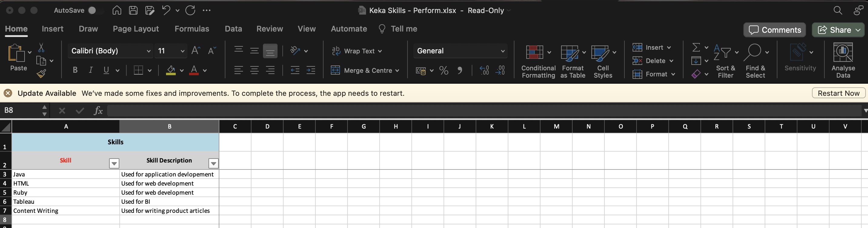Screen dimensions: 868x228
Task: Toggle Italic formatting
Action: pos(90,70)
